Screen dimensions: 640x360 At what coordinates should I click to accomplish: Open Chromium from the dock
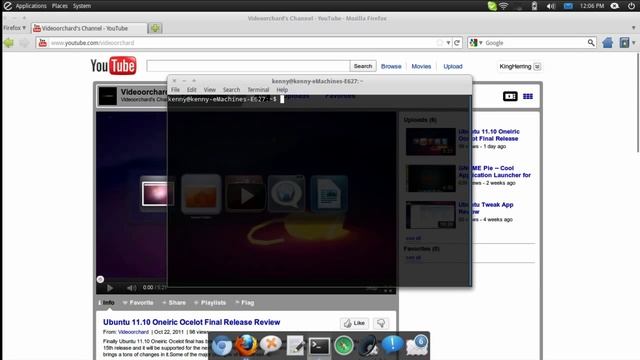point(222,346)
